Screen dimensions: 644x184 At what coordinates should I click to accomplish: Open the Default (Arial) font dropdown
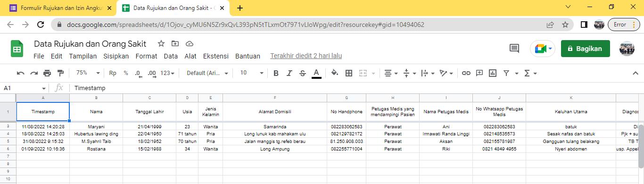point(207,73)
